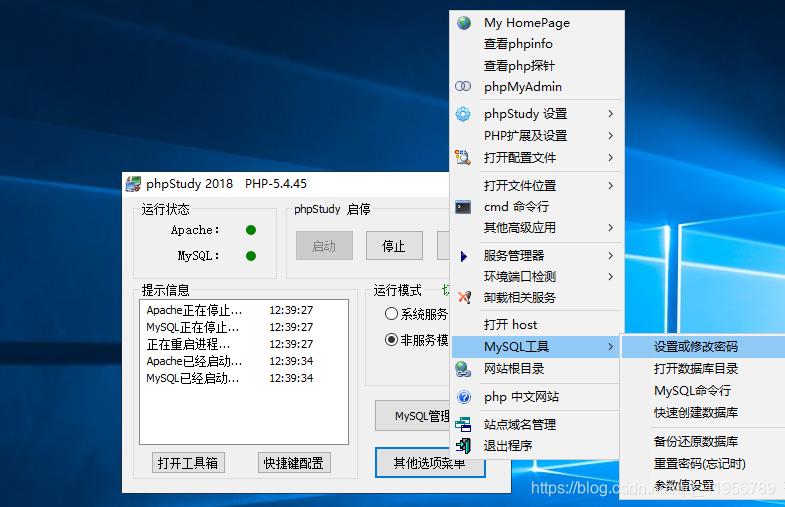Image resolution: width=785 pixels, height=507 pixels.
Task: Click the question mark icon beside php 中文网站
Action: tap(464, 397)
